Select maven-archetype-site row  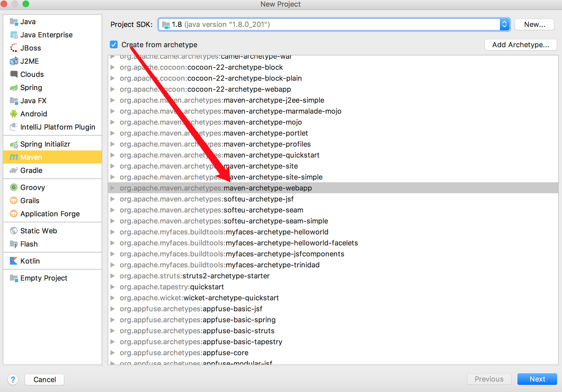(333, 166)
